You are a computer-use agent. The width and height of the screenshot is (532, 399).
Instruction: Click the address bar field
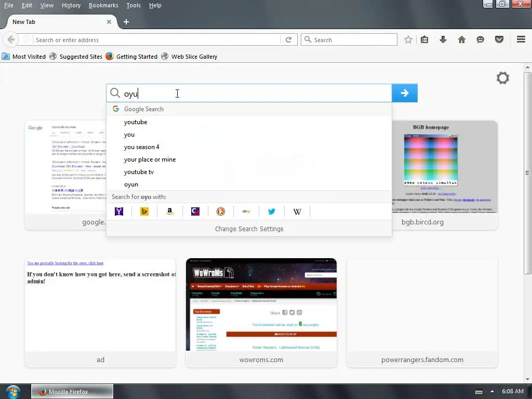pos(157,39)
